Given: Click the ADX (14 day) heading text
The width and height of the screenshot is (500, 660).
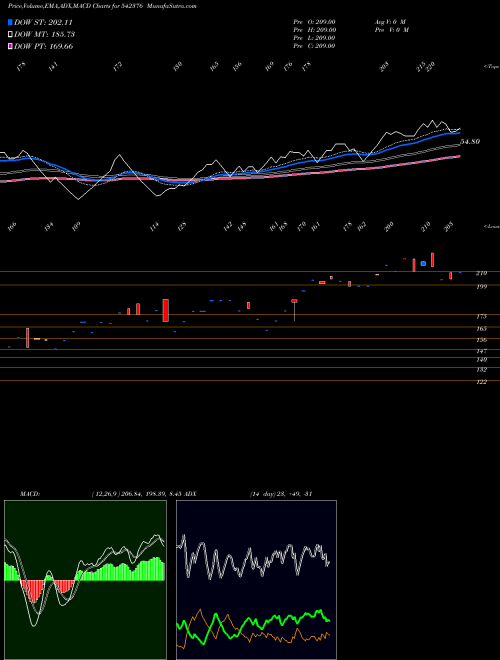Looking at the screenshot, I should click(x=248, y=494).
